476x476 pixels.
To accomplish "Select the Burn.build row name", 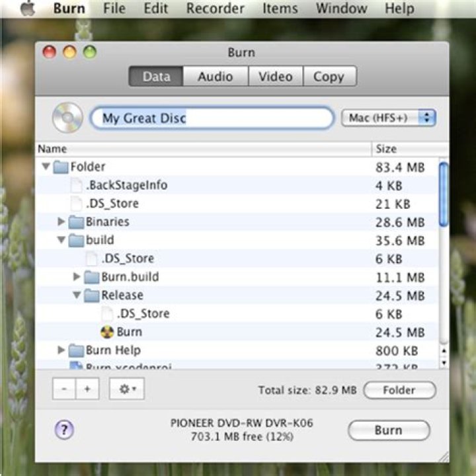I will coord(130,277).
